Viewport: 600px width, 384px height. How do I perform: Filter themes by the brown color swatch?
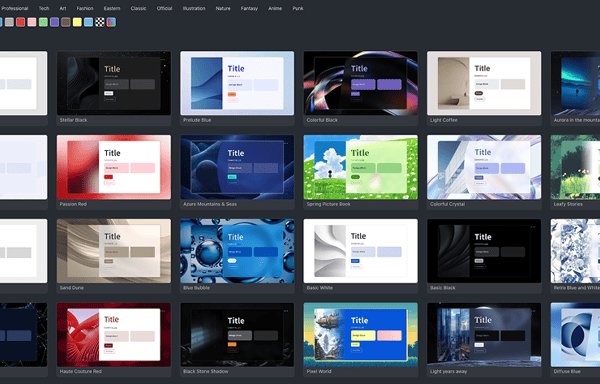pyautogui.click(x=66, y=22)
